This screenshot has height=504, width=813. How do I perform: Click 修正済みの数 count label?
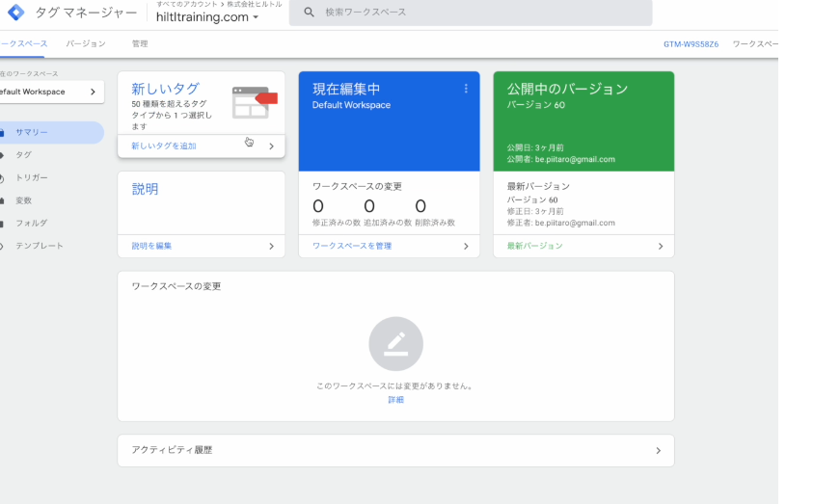click(x=336, y=223)
